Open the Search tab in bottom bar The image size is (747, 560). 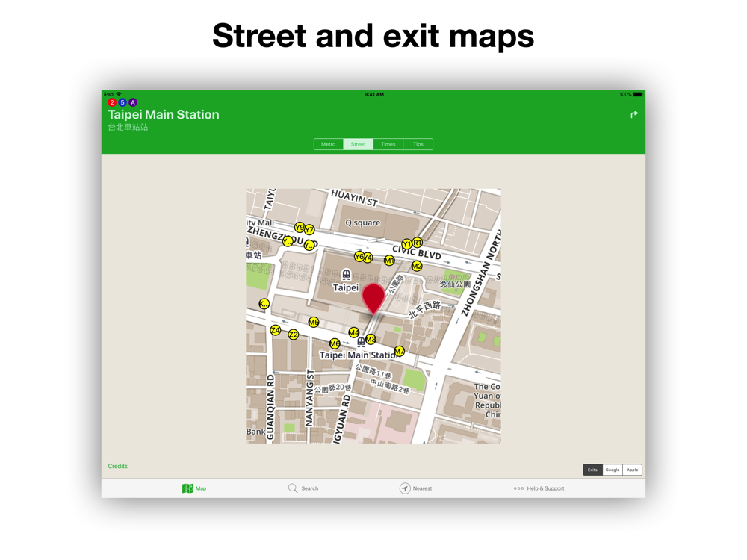pyautogui.click(x=303, y=488)
